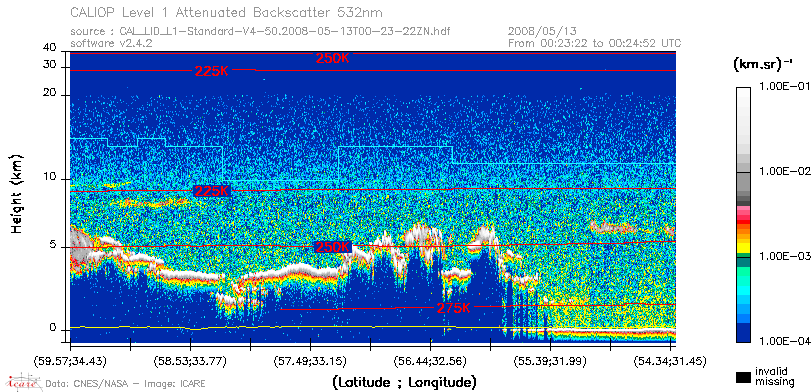
Task: Click the '(55.39;31.99)' axis tick label
Action: coord(550,360)
